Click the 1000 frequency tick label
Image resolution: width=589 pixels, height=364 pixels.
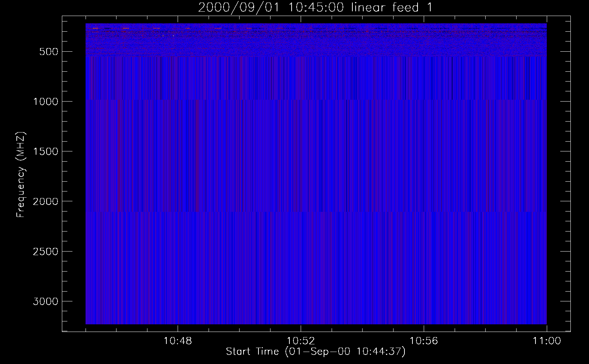[x=46, y=102]
